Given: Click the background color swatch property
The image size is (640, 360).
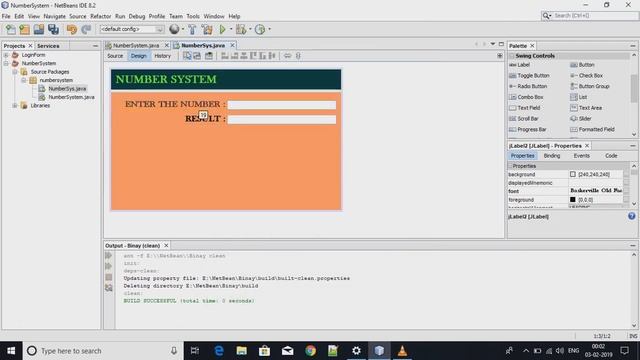Looking at the screenshot, I should tap(573, 174).
